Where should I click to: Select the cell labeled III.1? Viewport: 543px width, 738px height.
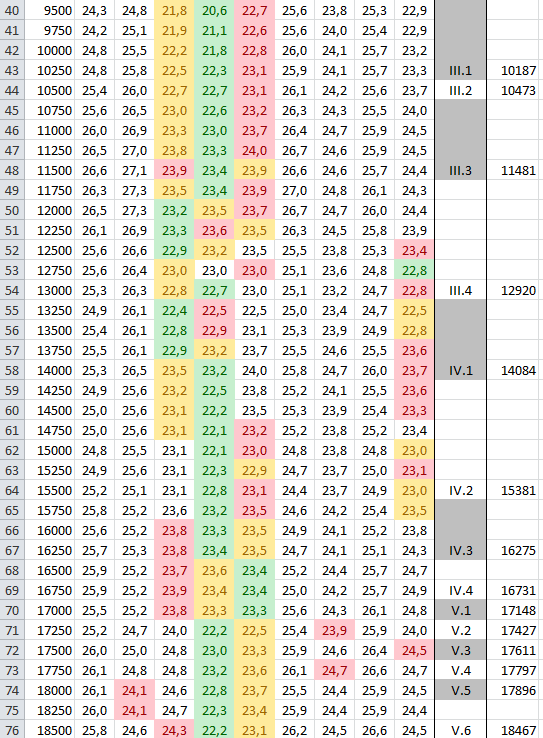pos(460,71)
